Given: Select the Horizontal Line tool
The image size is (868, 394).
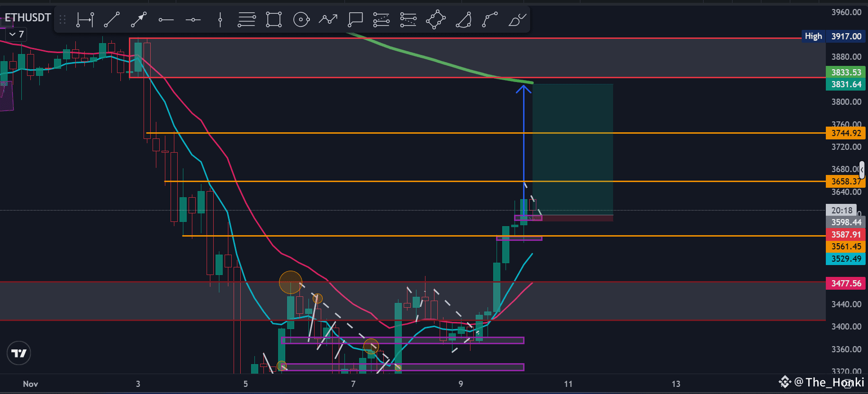Looking at the screenshot, I should 193,20.
